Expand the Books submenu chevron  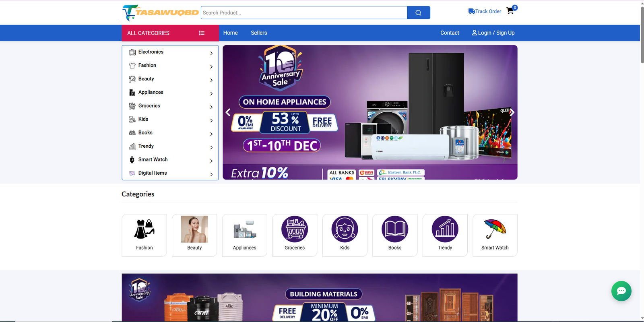coord(211,134)
